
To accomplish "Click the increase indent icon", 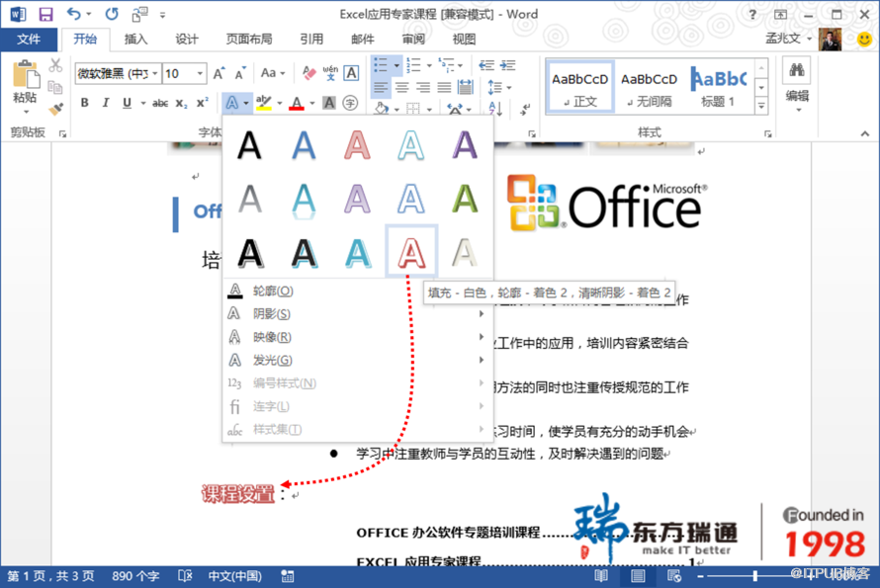I will click(x=508, y=65).
